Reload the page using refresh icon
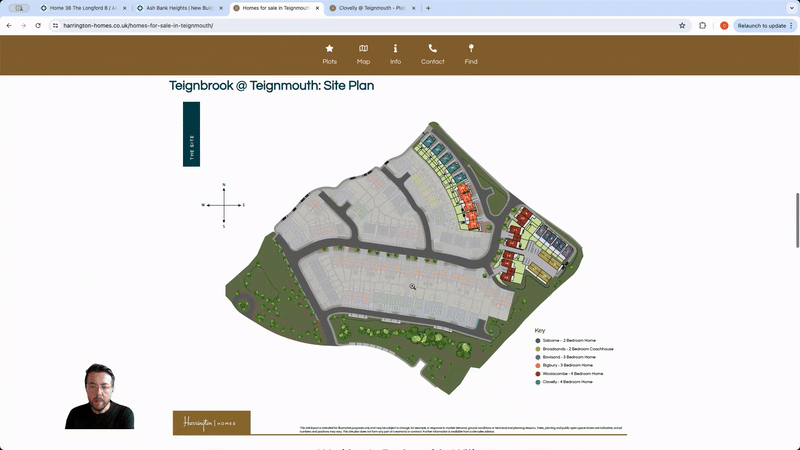This screenshot has height=450, width=800. 38,25
